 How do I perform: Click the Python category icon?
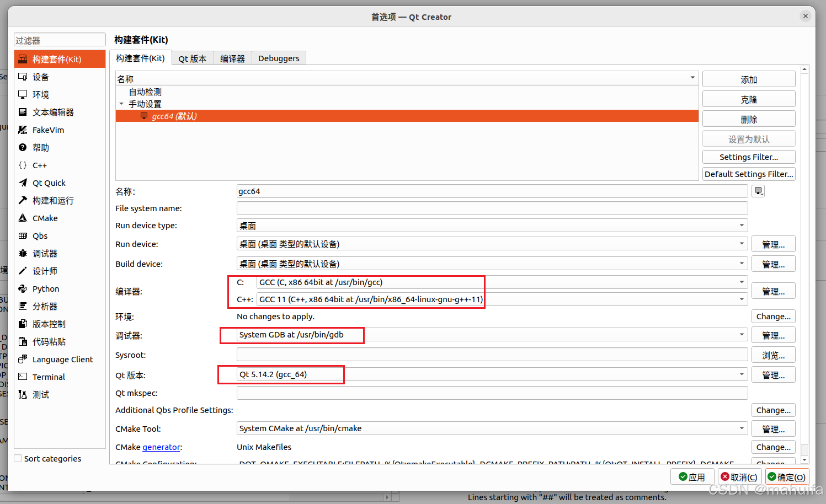[x=23, y=289]
